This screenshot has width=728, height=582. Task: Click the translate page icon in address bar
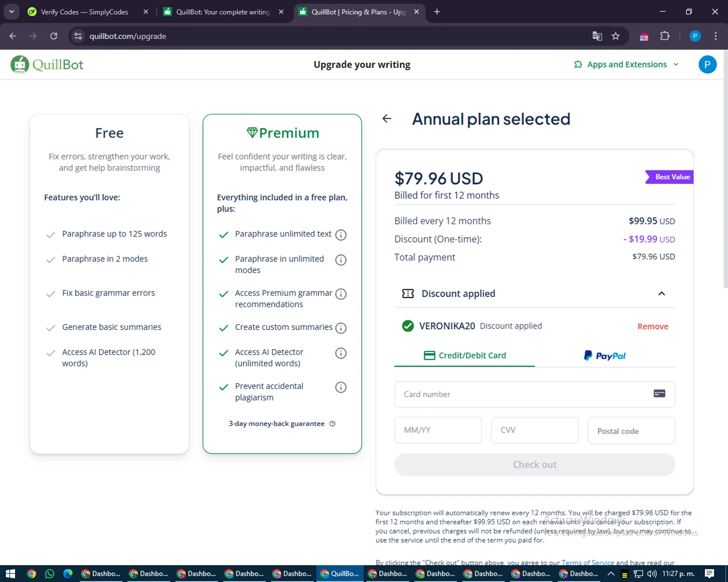597,36
